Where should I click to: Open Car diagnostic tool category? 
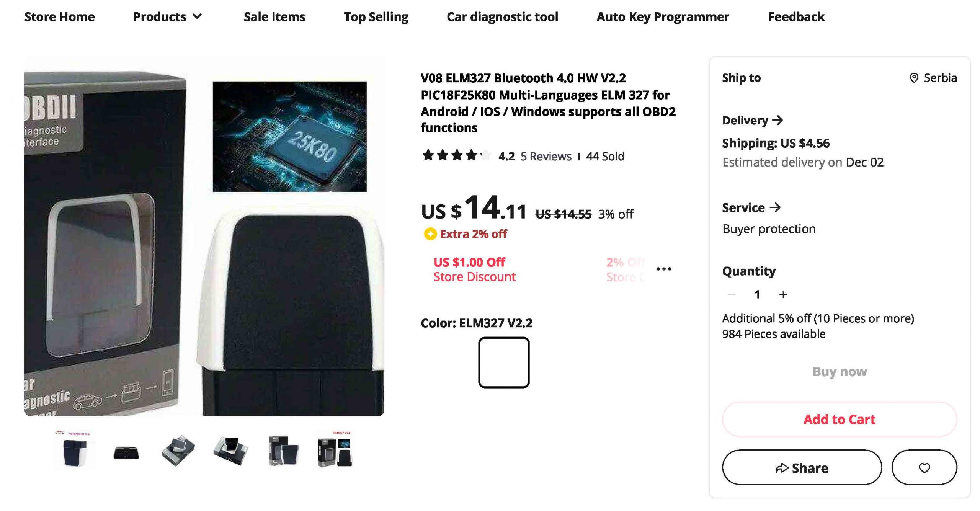(x=502, y=17)
